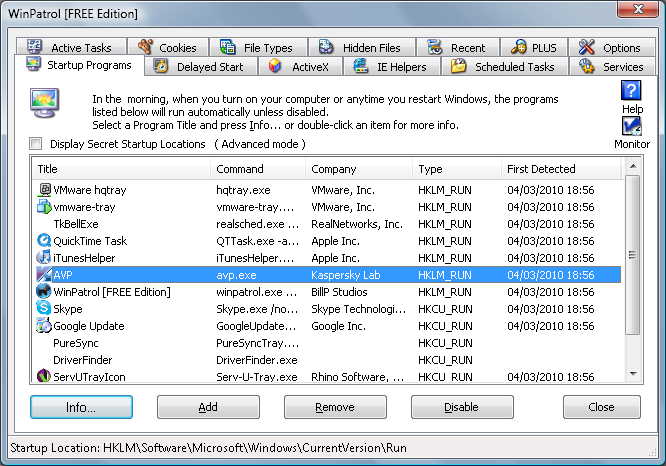This screenshot has height=466, width=666.
Task: Click the Remove button
Action: 335,407
